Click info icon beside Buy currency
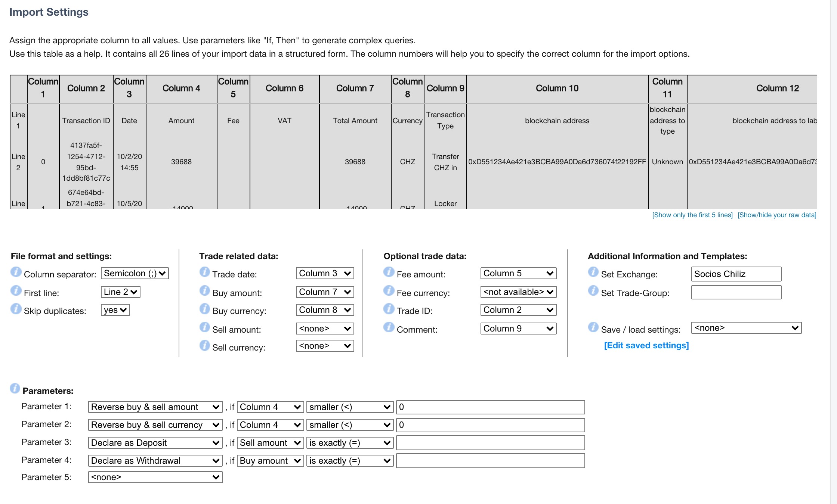 point(204,309)
